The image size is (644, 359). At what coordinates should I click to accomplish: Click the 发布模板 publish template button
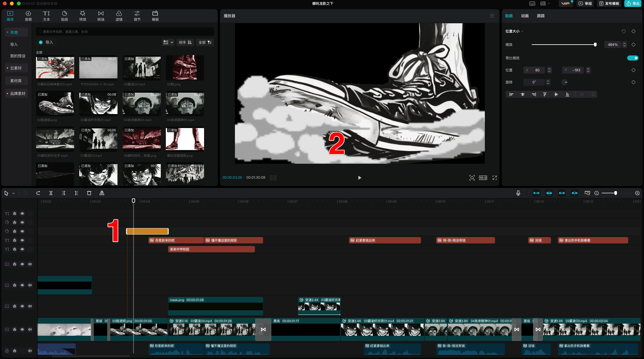[609, 4]
